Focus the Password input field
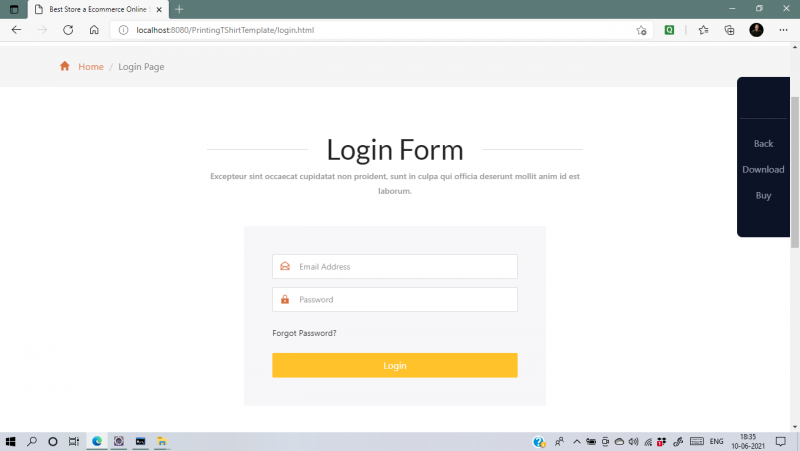 pyautogui.click(x=395, y=299)
